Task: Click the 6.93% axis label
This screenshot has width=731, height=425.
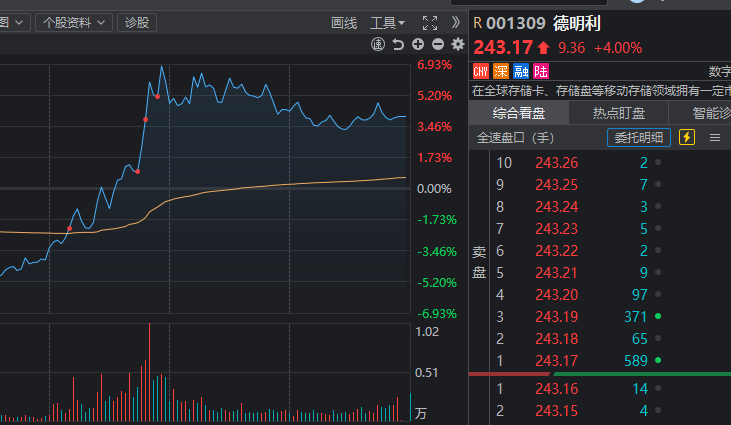Action: coord(434,65)
